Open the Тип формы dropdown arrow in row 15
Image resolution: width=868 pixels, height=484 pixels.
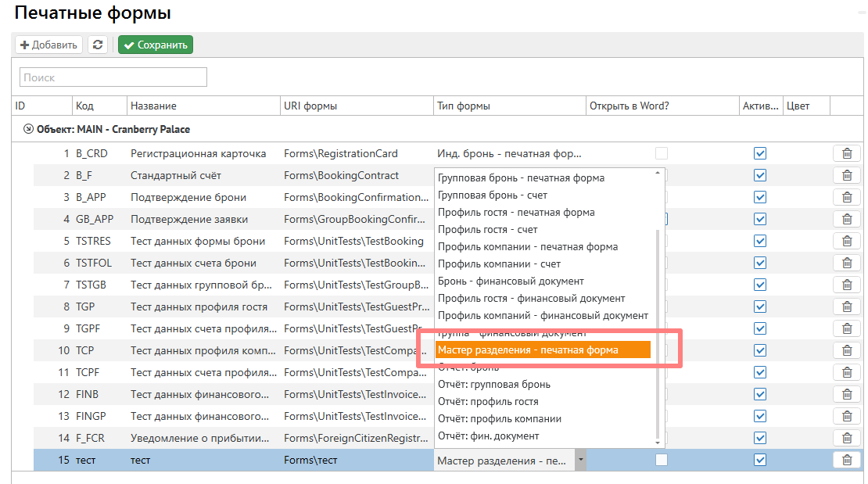[x=580, y=461]
